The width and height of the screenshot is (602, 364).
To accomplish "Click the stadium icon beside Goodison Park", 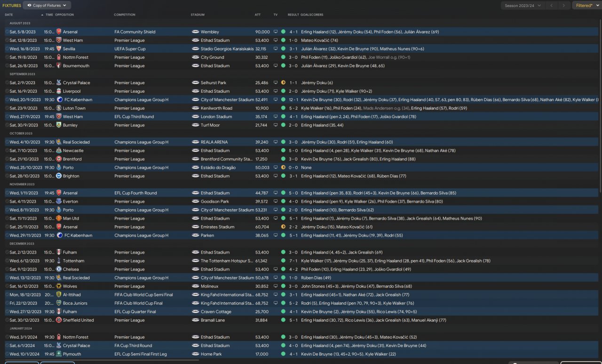I will (x=196, y=201).
